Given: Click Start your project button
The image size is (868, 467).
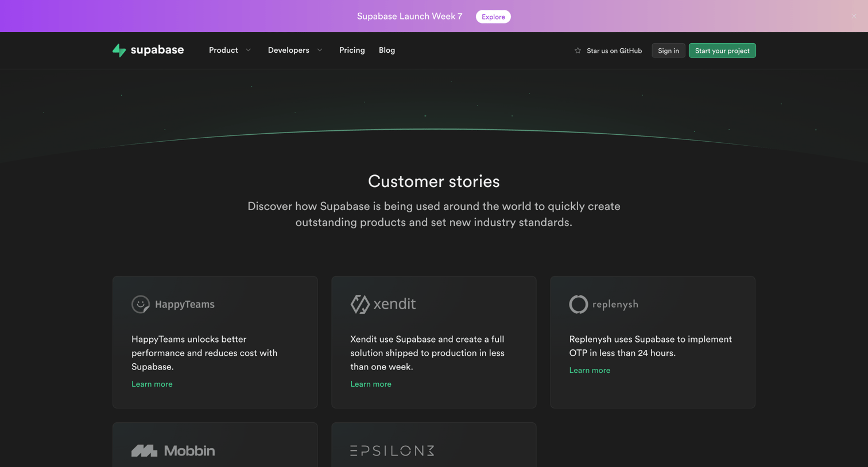Looking at the screenshot, I should point(722,50).
